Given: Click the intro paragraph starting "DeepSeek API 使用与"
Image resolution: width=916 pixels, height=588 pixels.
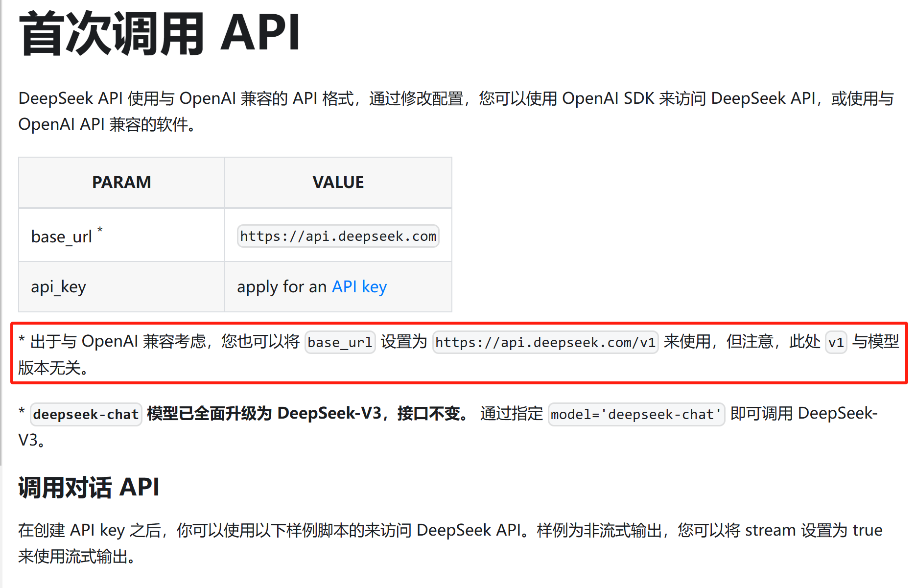Looking at the screenshot, I should coord(456,111).
